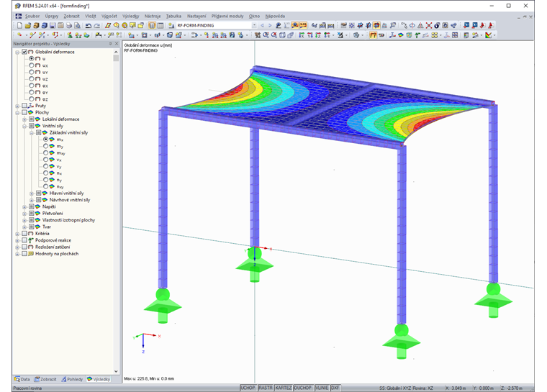Select the φy rotation radio button

32,92
